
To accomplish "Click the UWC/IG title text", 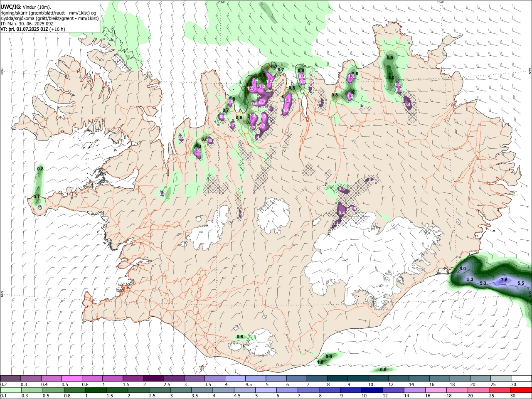I will click(10, 7).
